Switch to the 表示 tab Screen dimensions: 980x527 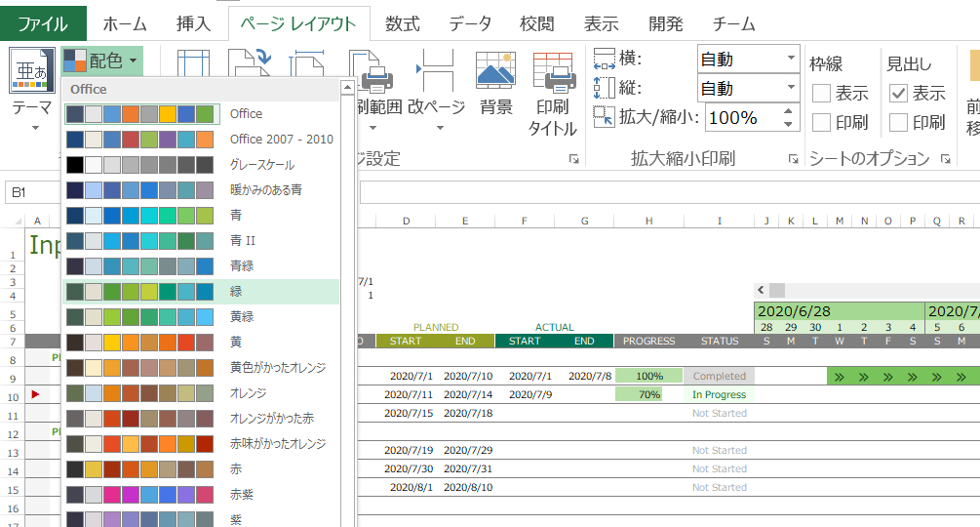[x=602, y=23]
